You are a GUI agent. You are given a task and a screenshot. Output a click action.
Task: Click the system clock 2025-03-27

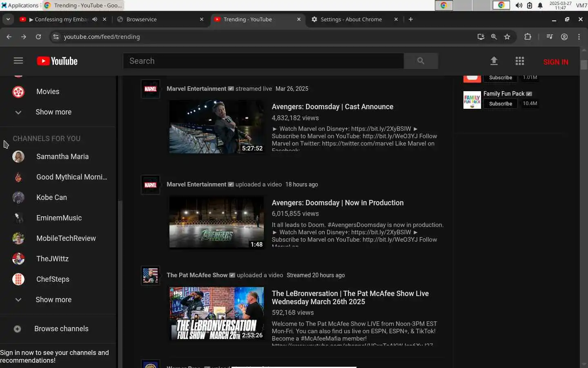(560, 5)
